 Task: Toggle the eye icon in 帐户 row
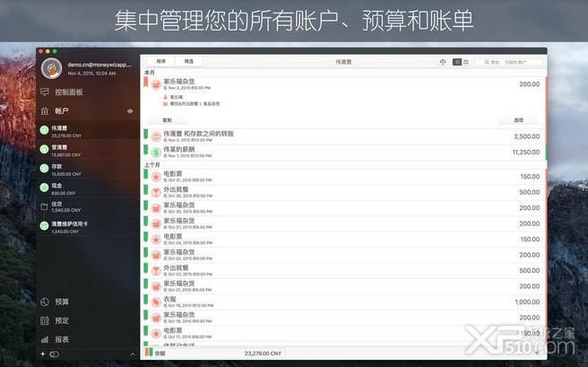pos(130,111)
